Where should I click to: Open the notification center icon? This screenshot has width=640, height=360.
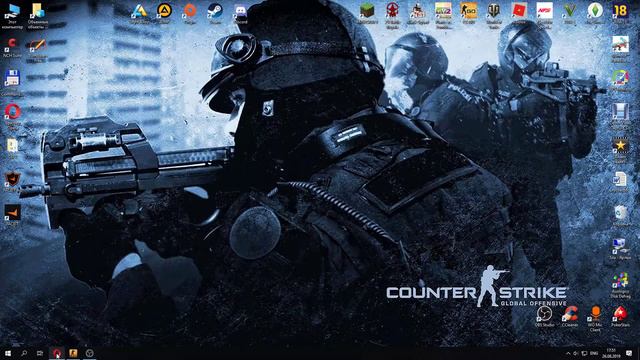pyautogui.click(x=629, y=353)
